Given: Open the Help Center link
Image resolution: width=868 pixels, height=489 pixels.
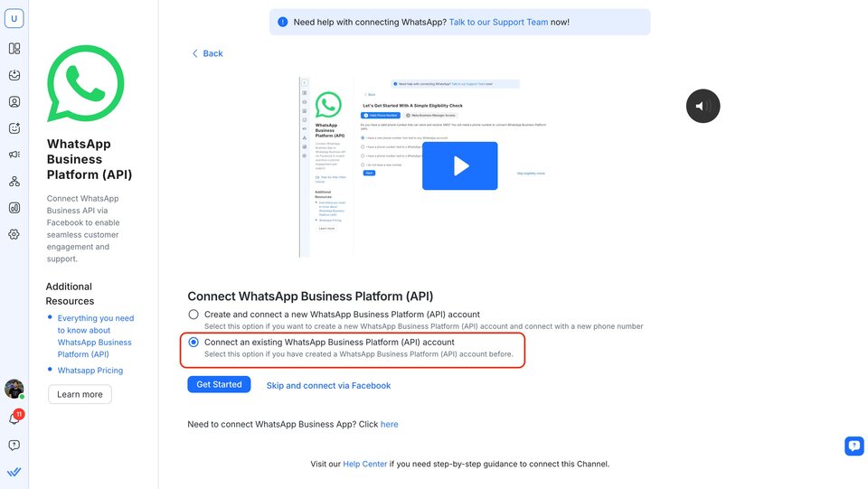Looking at the screenshot, I should tap(364, 464).
